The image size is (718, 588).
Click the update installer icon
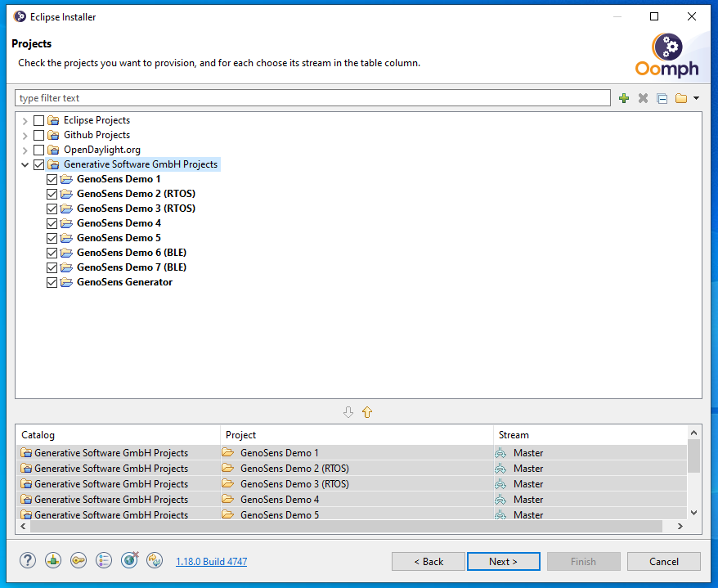click(x=155, y=560)
